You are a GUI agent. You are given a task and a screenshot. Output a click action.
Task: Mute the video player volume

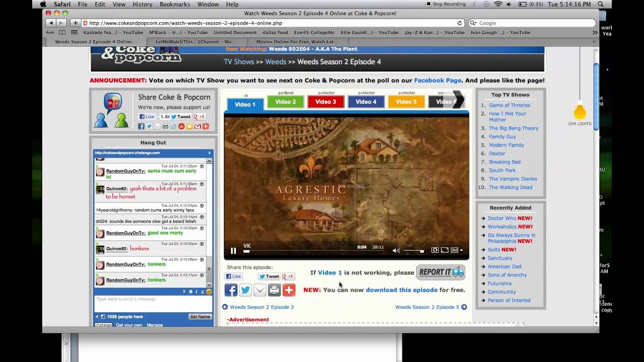(x=396, y=250)
